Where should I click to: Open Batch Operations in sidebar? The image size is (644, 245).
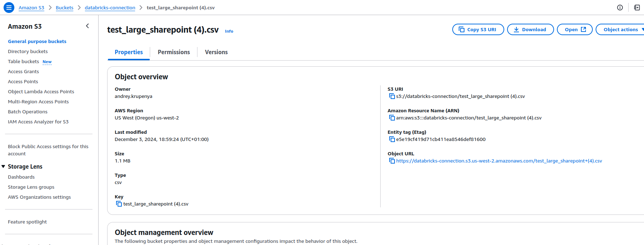pos(28,112)
